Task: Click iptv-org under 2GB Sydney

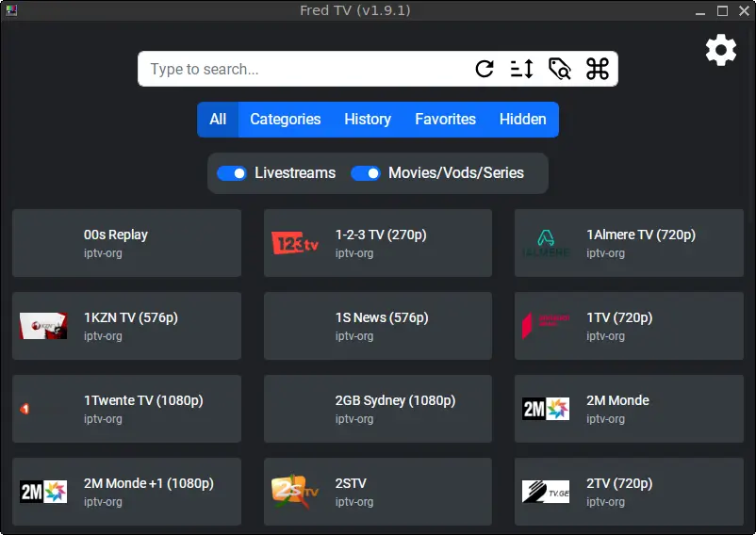Action: [x=354, y=418]
